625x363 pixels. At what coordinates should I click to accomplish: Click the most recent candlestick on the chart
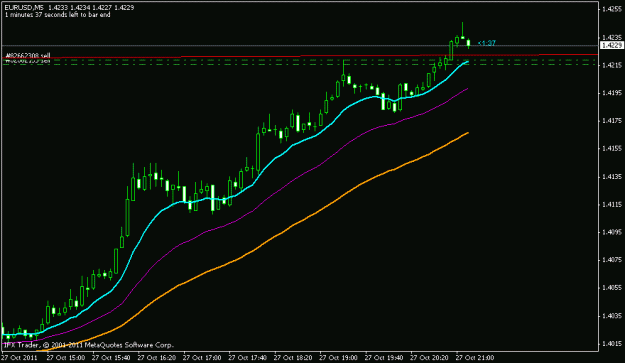pyautogui.click(x=468, y=43)
